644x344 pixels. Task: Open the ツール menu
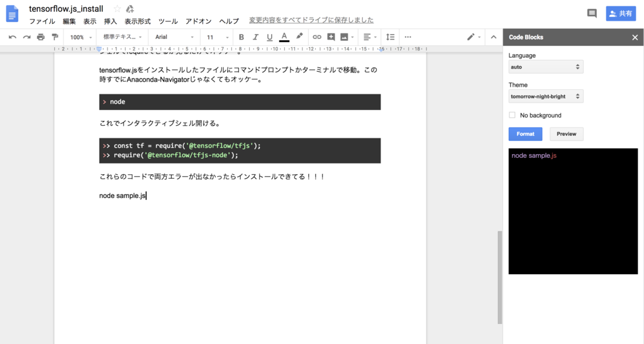click(x=168, y=21)
